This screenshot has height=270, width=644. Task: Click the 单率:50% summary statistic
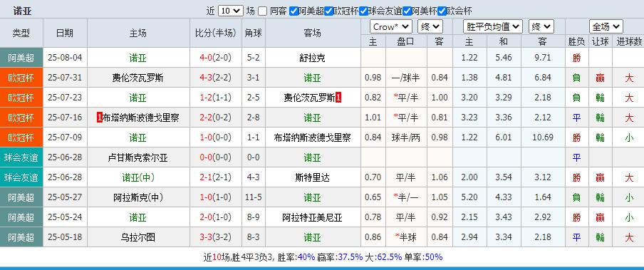[x=424, y=257]
